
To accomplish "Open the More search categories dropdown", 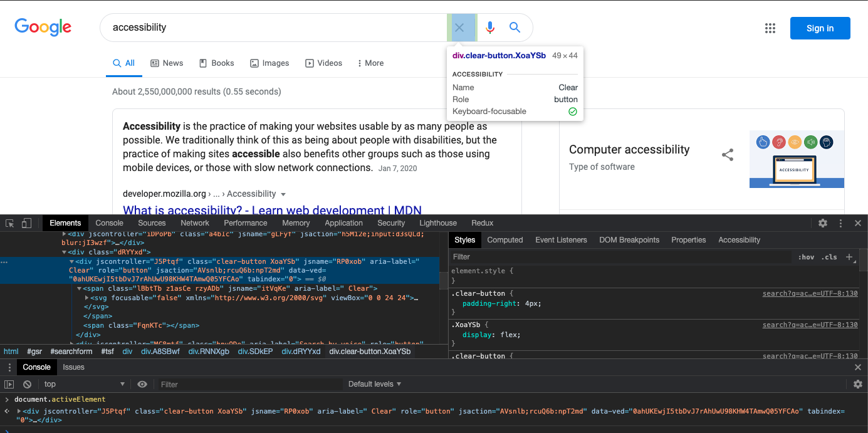I will (x=370, y=63).
